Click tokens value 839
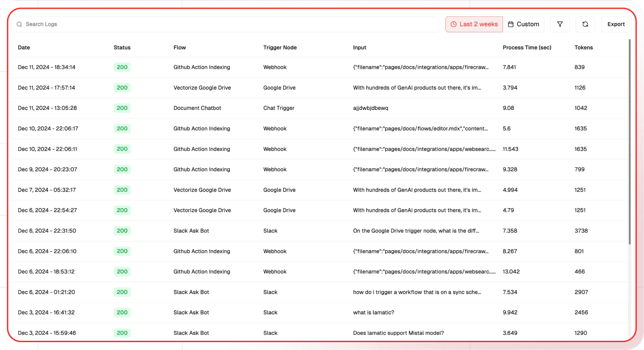The image size is (644, 350). pyautogui.click(x=580, y=67)
